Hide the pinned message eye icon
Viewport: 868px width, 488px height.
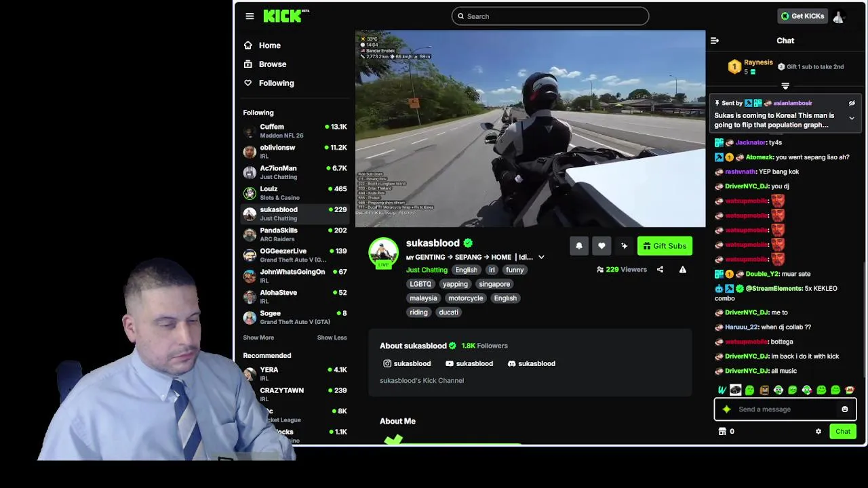pyautogui.click(x=852, y=104)
